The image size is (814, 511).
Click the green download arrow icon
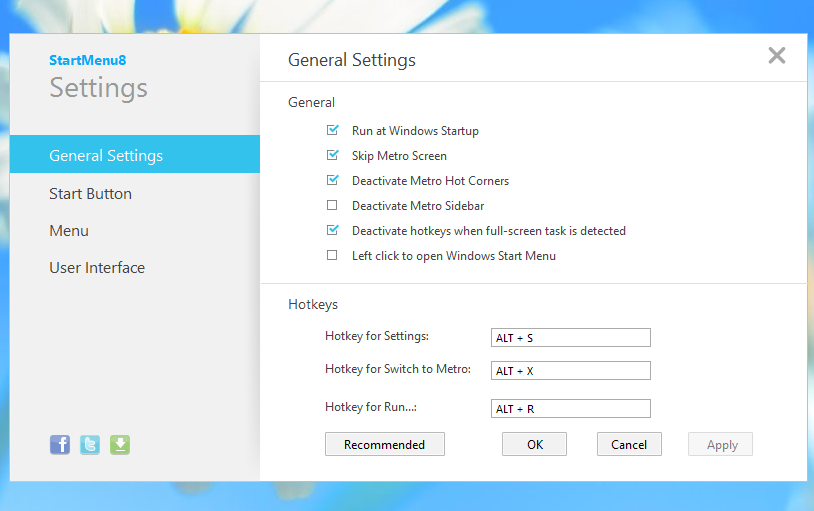coord(120,445)
